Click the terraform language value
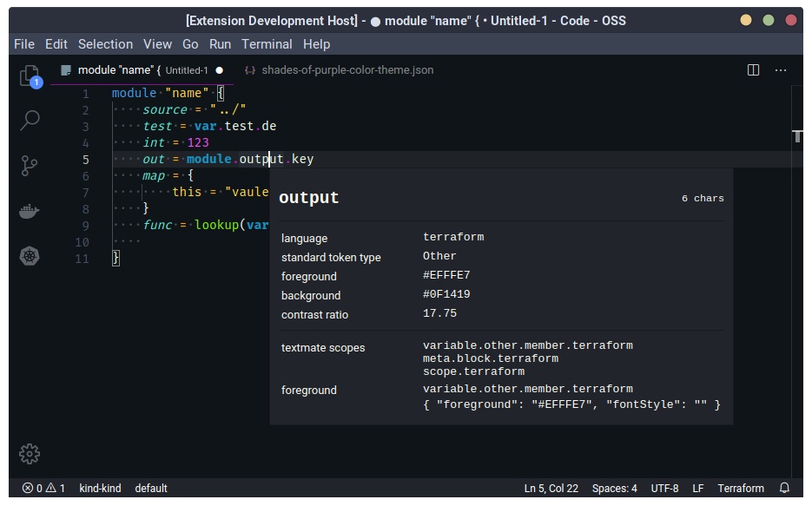812x506 pixels. pos(453,237)
